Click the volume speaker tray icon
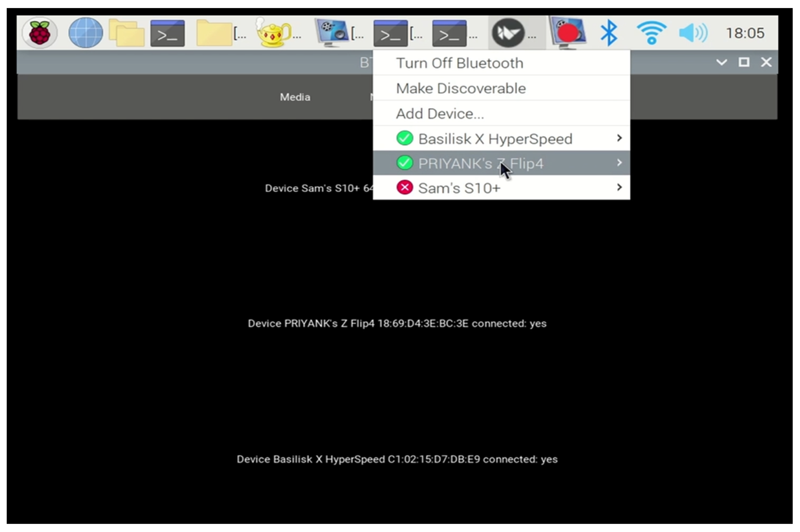The width and height of the screenshot is (800, 532). (x=693, y=33)
